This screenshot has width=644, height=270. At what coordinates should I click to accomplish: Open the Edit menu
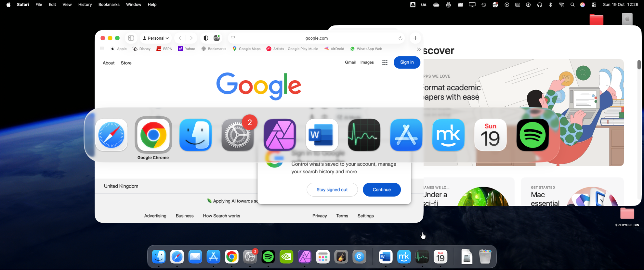[52, 5]
